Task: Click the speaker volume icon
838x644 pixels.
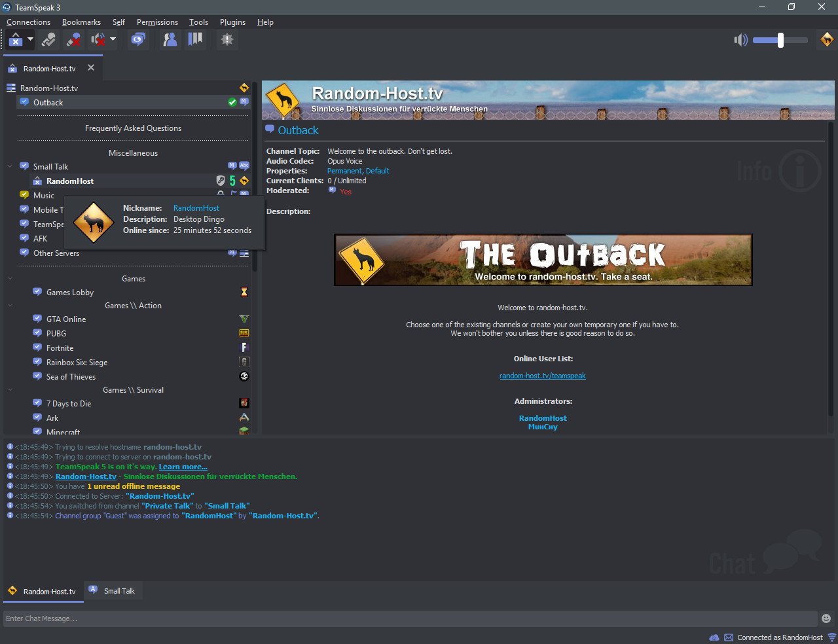Action: click(740, 41)
